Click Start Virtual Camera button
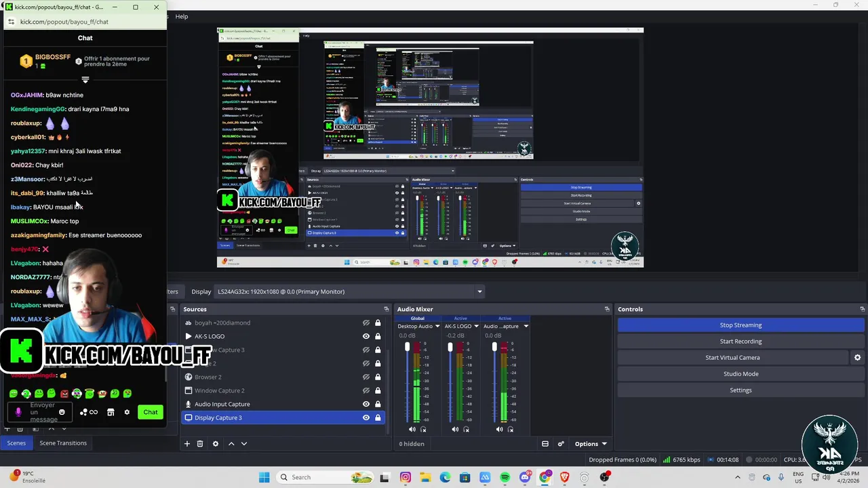868x488 pixels. point(732,357)
